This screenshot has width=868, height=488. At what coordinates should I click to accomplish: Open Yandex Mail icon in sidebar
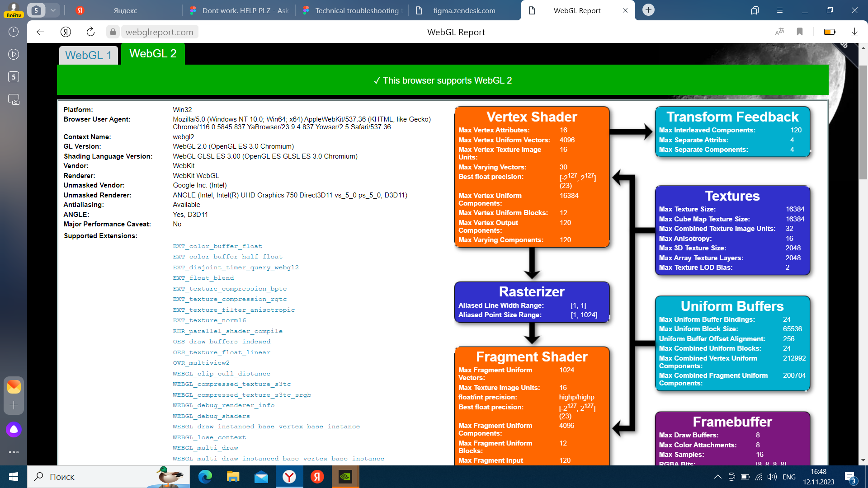click(14, 386)
